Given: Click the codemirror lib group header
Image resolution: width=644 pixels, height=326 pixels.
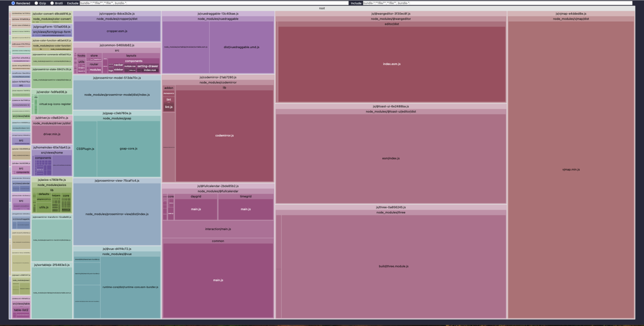Looking at the screenshot, I should pyautogui.click(x=225, y=88).
